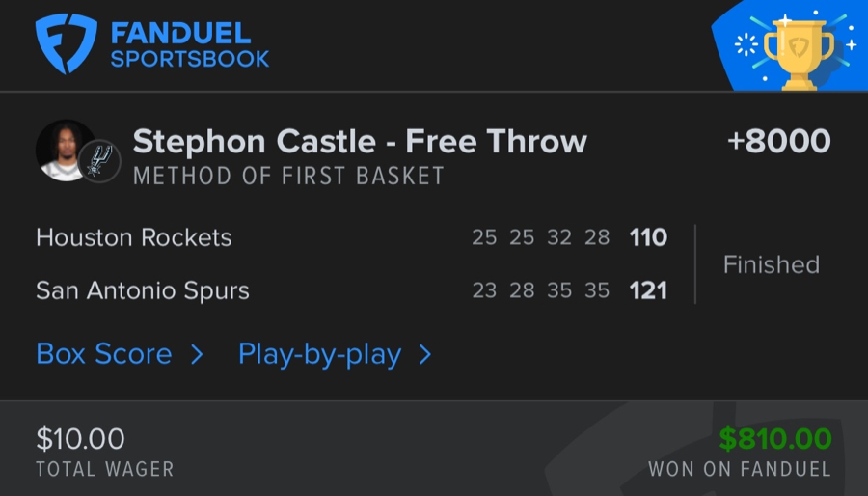Screen dimensions: 868x496
Task: Select the Stephon Castle - Free Throw title
Action: [360, 142]
